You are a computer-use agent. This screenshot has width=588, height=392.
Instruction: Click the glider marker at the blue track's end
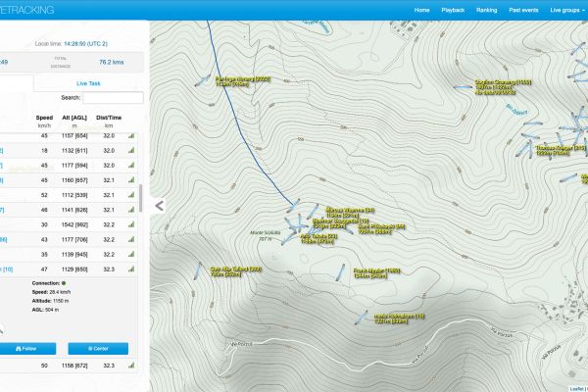click(x=294, y=205)
